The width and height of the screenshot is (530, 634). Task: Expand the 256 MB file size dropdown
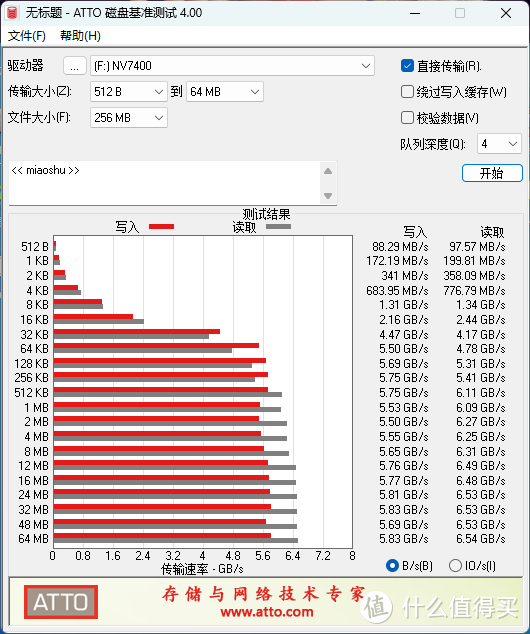click(129, 118)
